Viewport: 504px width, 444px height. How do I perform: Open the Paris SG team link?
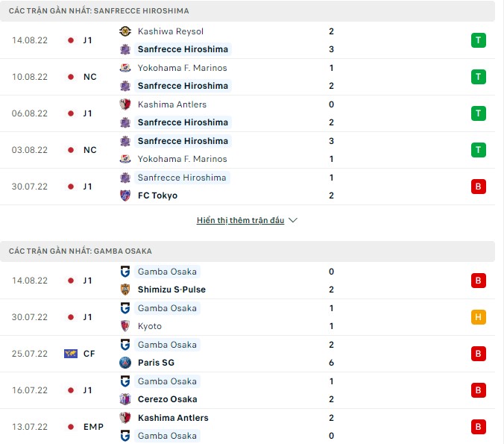(x=157, y=363)
